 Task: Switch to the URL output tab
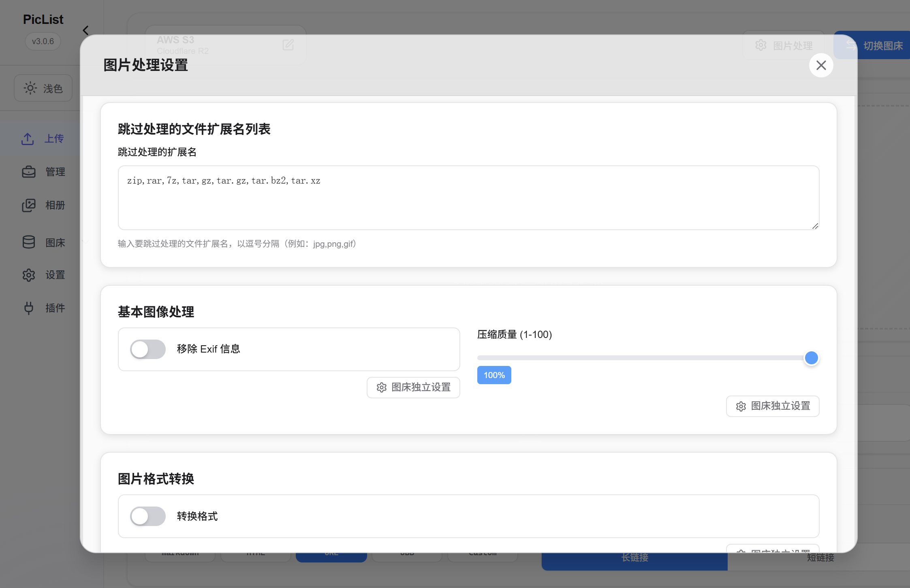pyautogui.click(x=331, y=553)
